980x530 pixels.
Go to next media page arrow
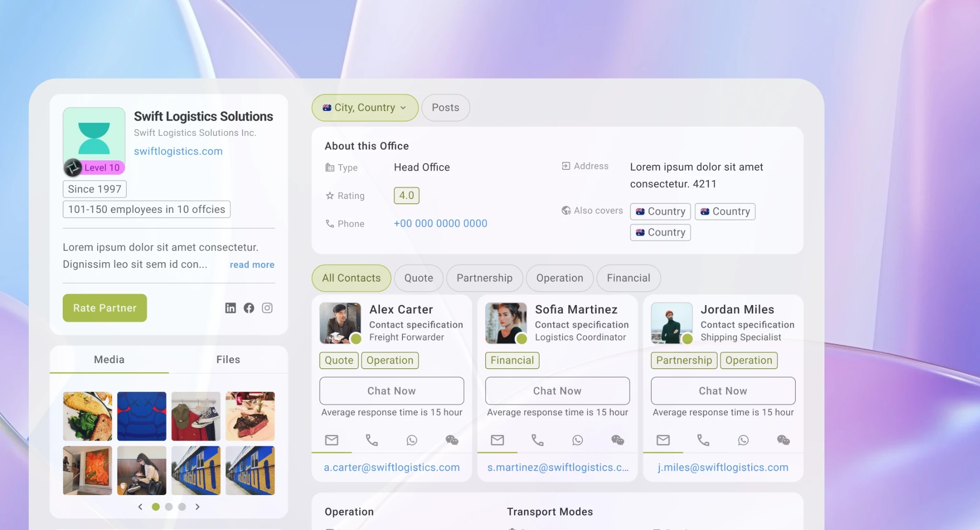click(x=198, y=507)
